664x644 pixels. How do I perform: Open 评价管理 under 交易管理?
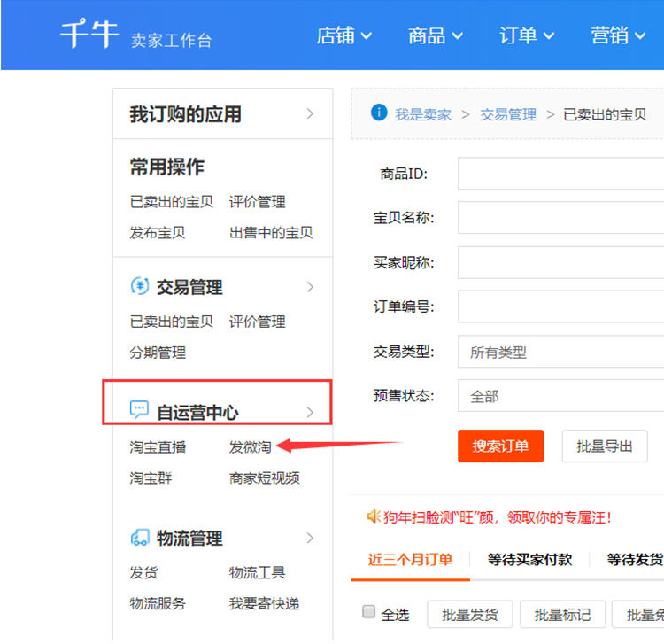point(257,322)
